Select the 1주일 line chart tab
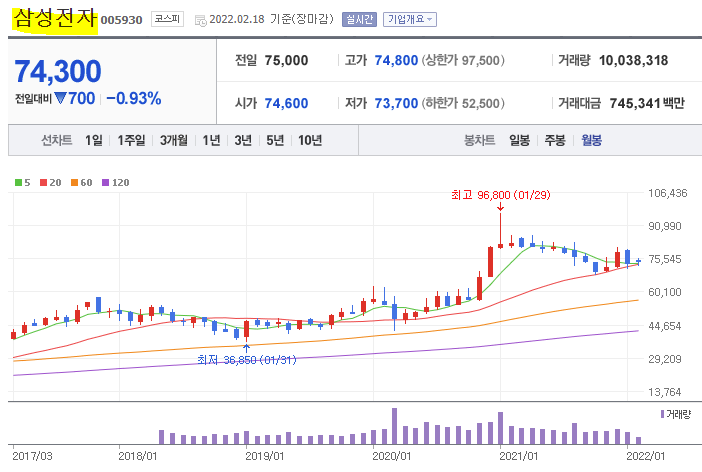 click(x=131, y=141)
